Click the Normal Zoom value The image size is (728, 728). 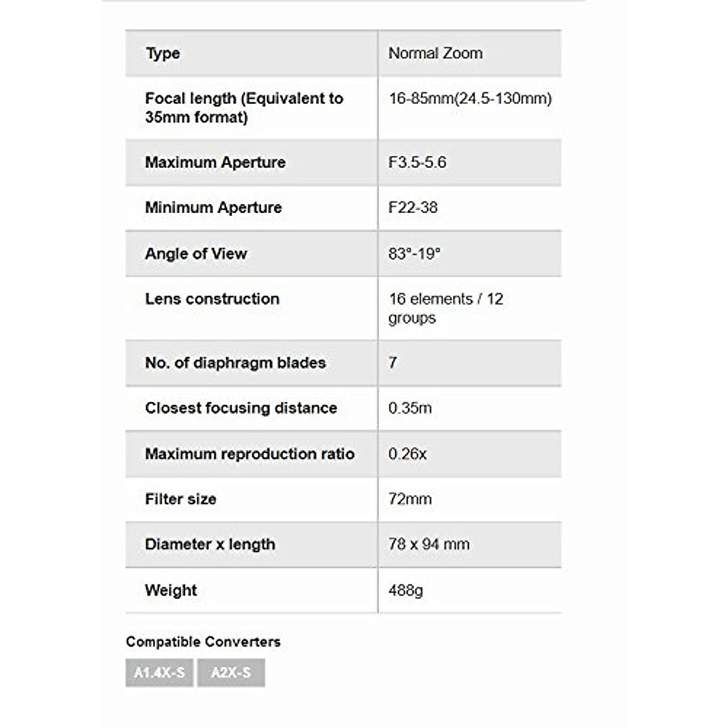[x=436, y=53]
